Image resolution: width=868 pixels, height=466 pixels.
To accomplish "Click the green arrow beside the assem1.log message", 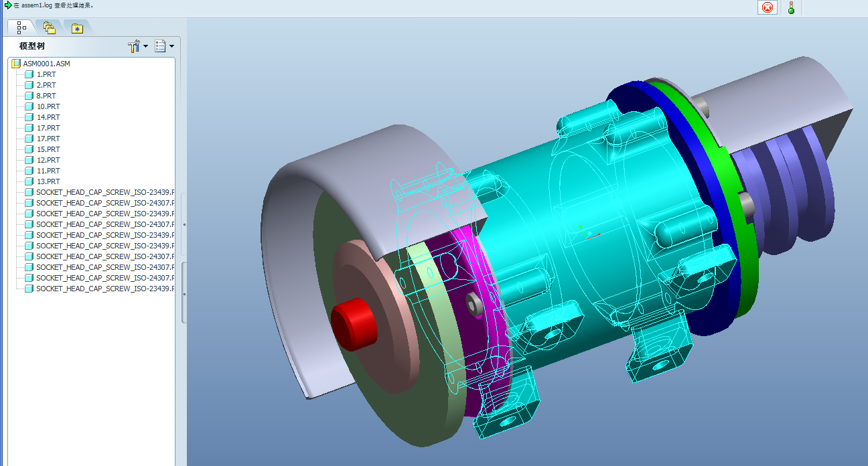I will [x=7, y=5].
